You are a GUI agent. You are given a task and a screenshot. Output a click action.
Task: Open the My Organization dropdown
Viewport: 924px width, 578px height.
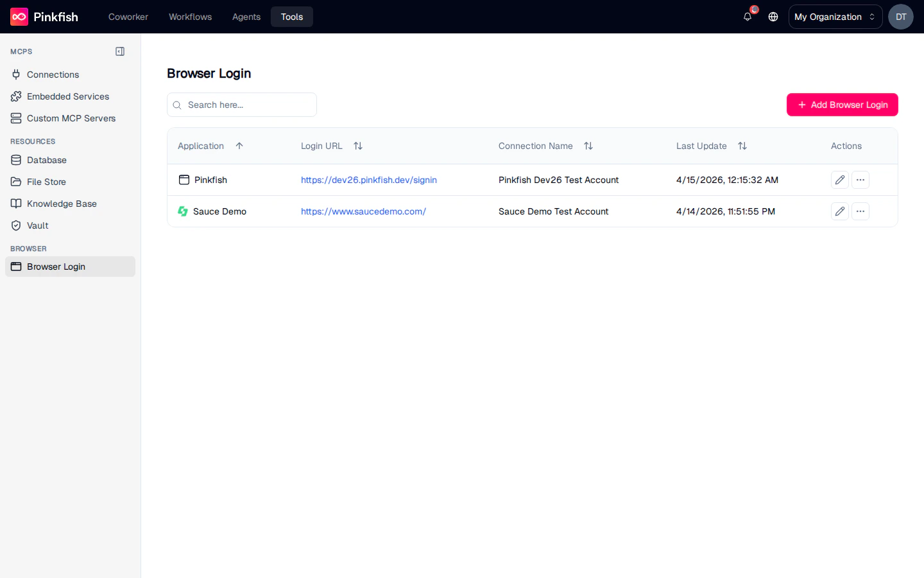tap(835, 17)
